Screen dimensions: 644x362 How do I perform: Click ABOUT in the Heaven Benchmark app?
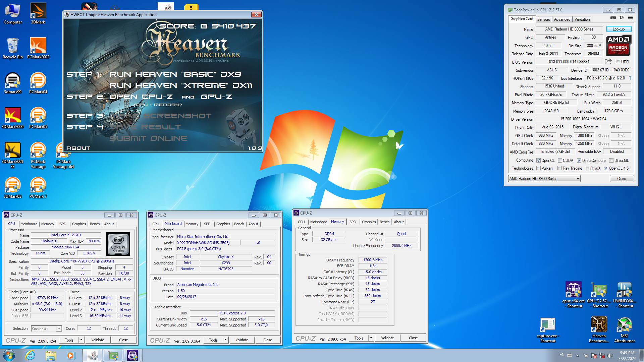click(78, 148)
